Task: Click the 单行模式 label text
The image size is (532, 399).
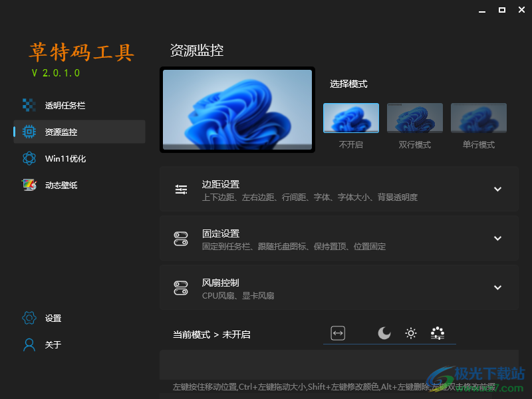Action: tap(479, 145)
